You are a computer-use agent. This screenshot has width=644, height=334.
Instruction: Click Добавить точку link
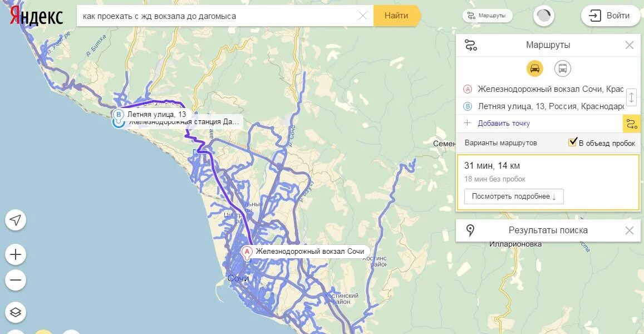[504, 123]
